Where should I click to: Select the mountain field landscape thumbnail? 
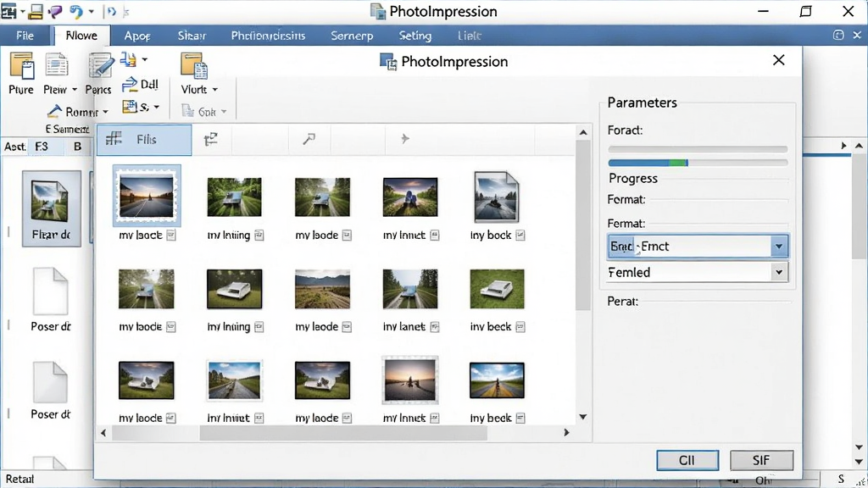pyautogui.click(x=323, y=289)
